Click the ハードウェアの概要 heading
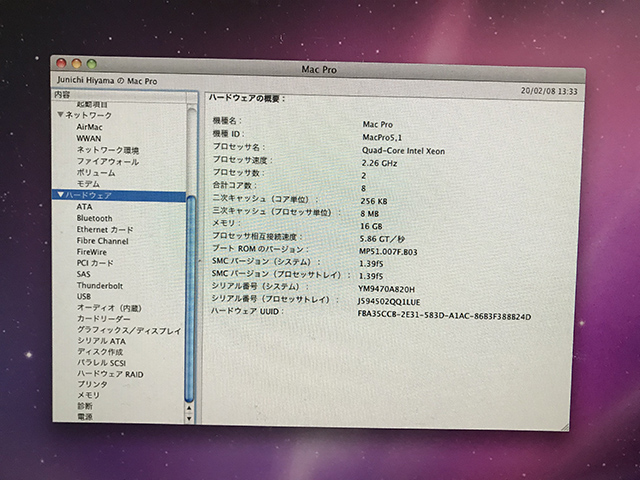Screen dimensions: 640x480 coord(247,98)
